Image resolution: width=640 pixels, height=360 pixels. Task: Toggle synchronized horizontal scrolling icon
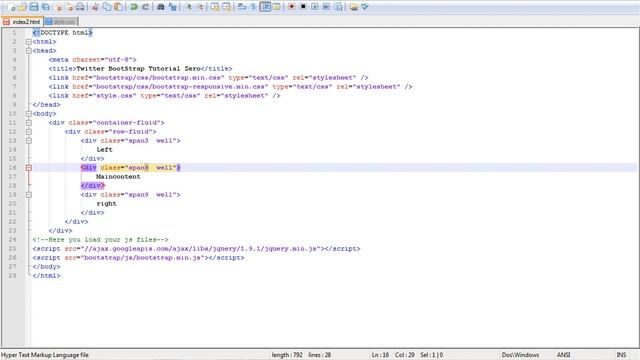click(x=226, y=7)
